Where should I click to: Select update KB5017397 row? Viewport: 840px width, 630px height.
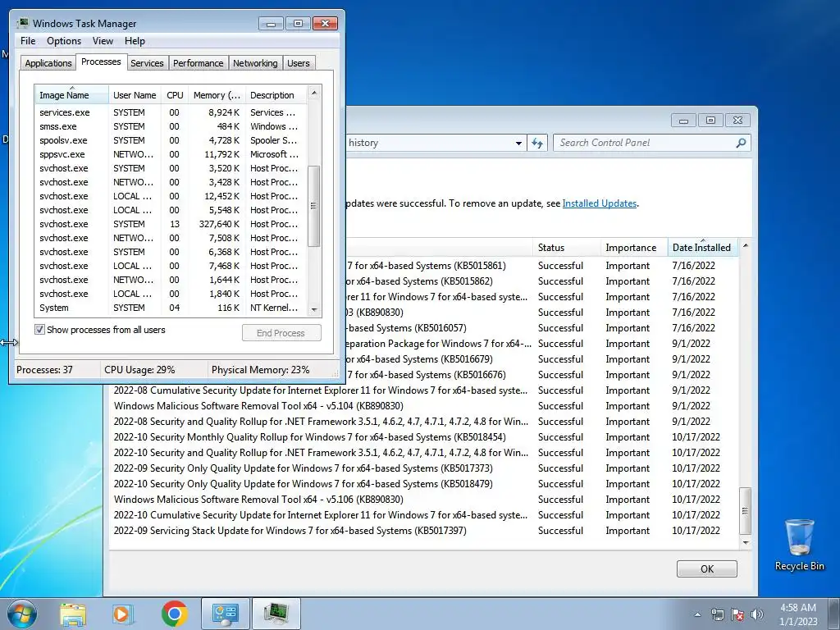point(423,531)
